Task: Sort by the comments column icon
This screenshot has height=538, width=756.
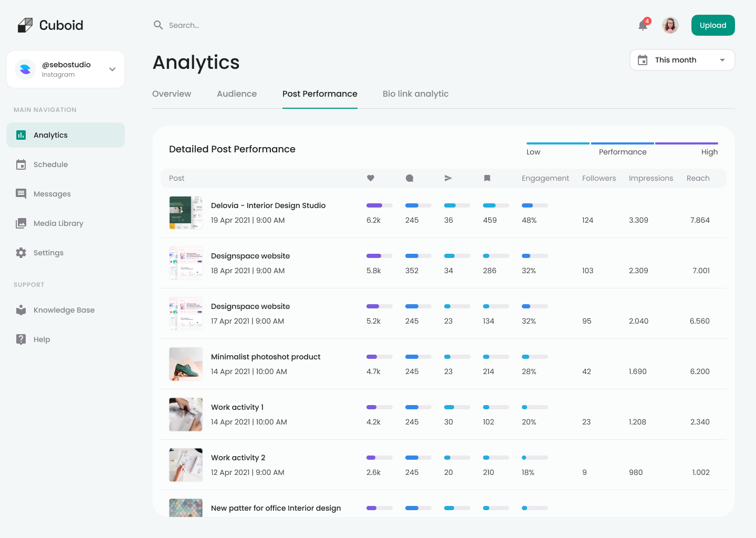Action: 409,178
